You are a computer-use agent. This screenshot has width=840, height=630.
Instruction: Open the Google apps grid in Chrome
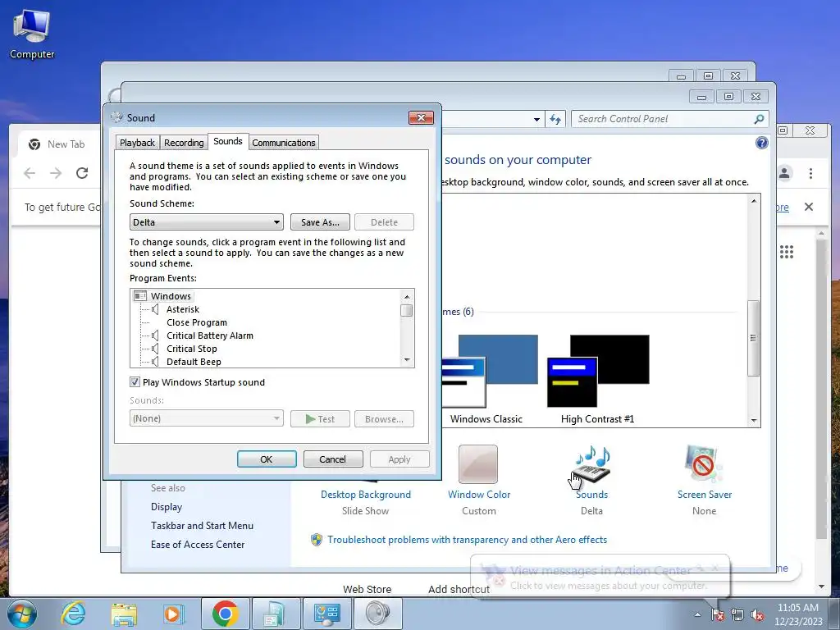pos(787,252)
